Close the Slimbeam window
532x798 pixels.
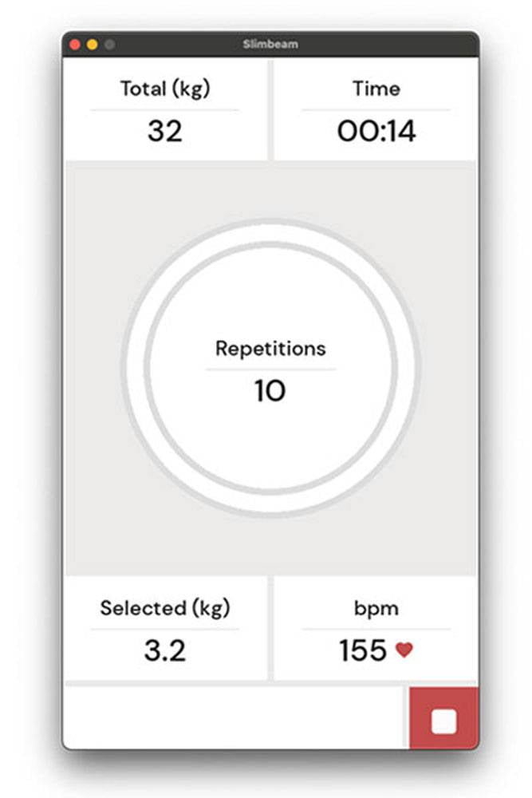click(75, 45)
